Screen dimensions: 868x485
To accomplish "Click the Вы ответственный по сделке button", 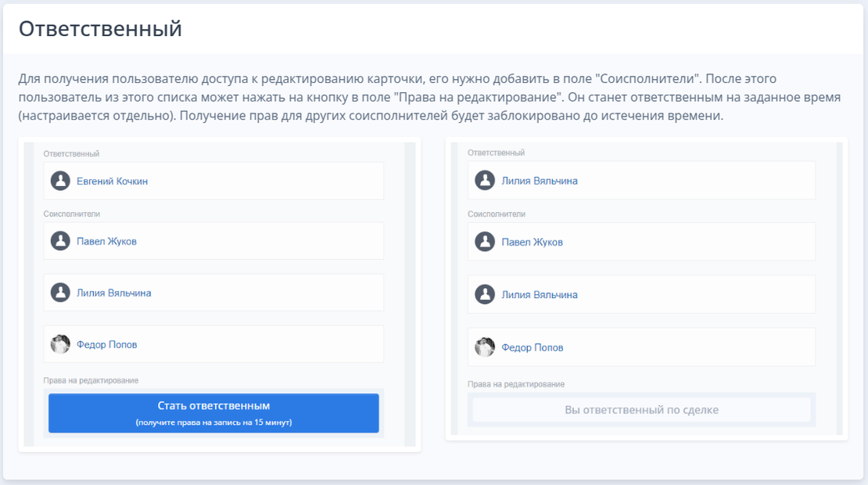I will coord(641,410).
